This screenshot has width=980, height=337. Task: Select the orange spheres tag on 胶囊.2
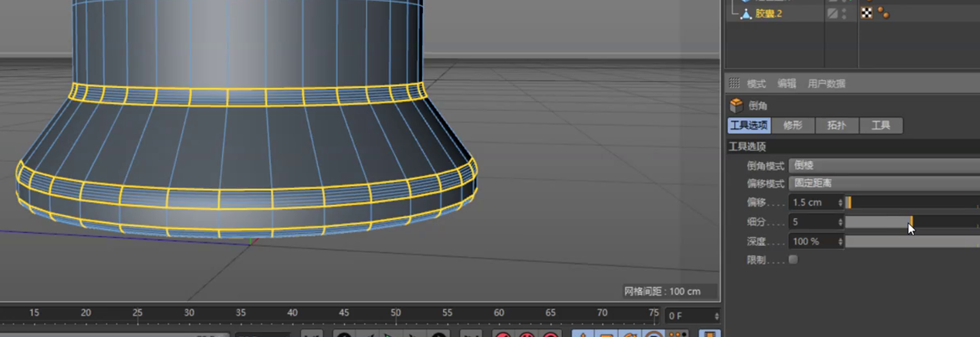(x=884, y=13)
